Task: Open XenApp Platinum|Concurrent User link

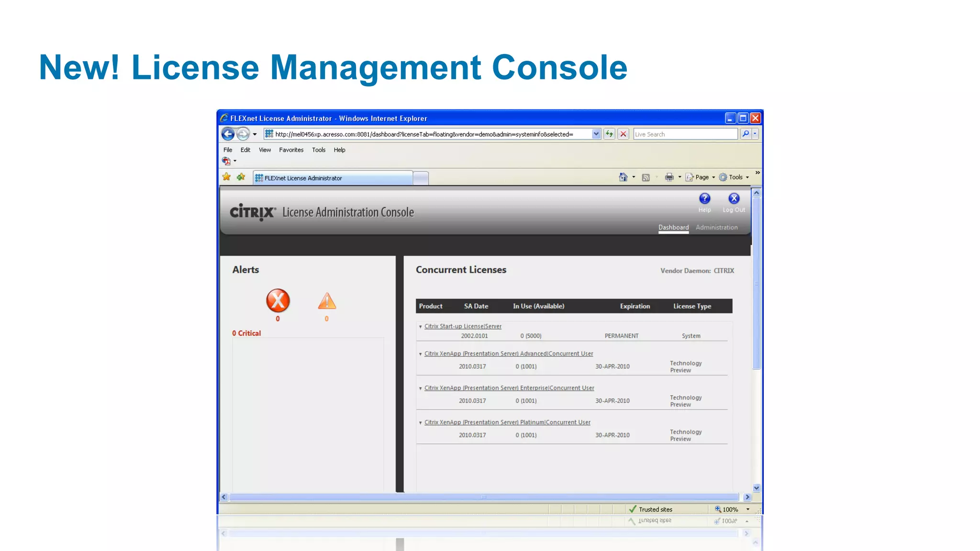Action: click(507, 422)
